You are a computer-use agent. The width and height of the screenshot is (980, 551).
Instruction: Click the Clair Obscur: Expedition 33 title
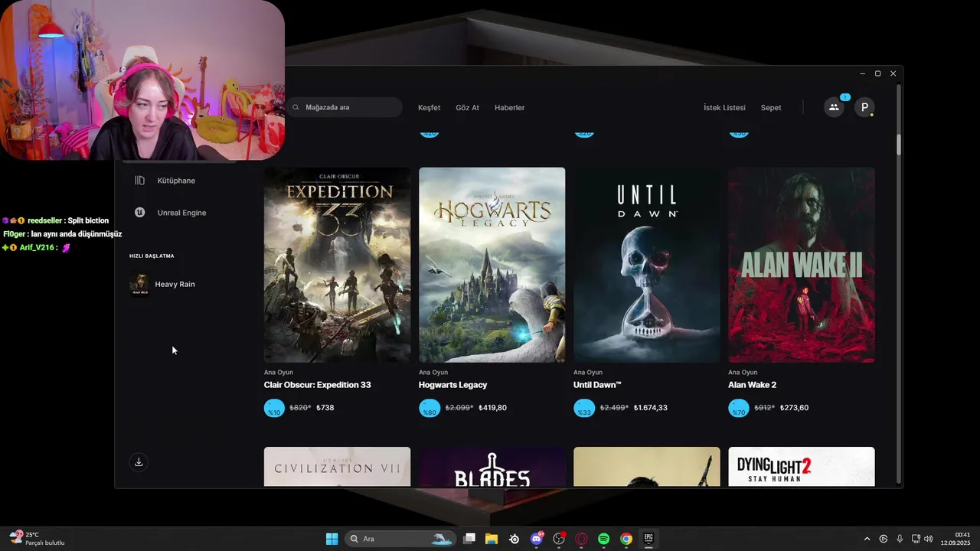pyautogui.click(x=317, y=385)
